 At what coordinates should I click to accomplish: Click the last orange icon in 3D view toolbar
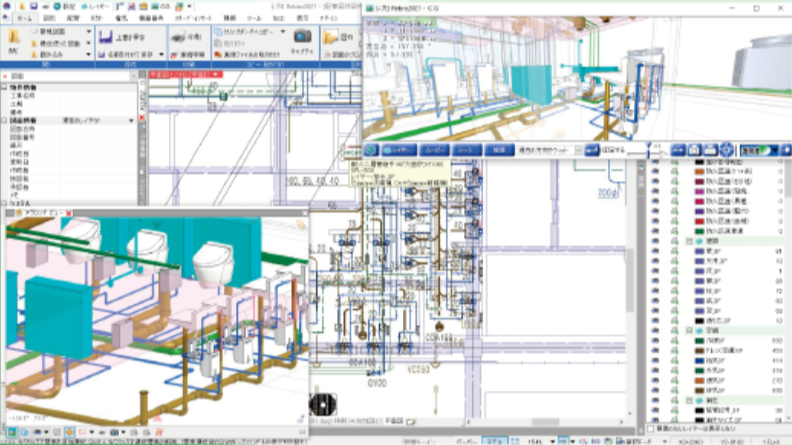pyautogui.click(x=159, y=432)
